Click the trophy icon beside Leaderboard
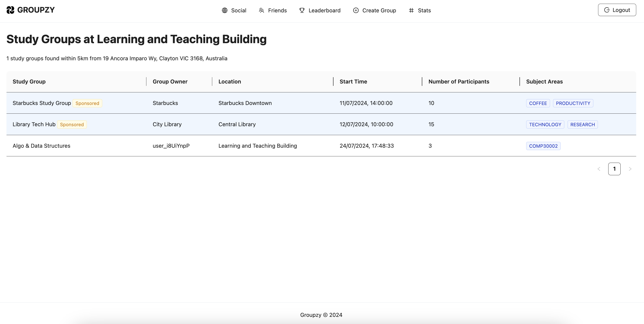The width and height of the screenshot is (644, 324). coord(302,10)
